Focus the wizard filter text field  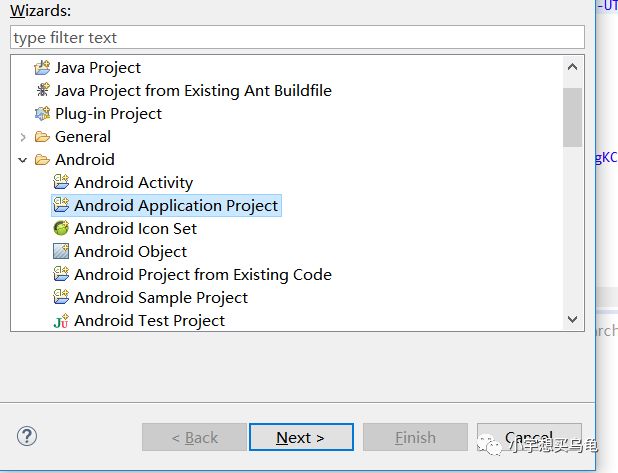[x=297, y=38]
